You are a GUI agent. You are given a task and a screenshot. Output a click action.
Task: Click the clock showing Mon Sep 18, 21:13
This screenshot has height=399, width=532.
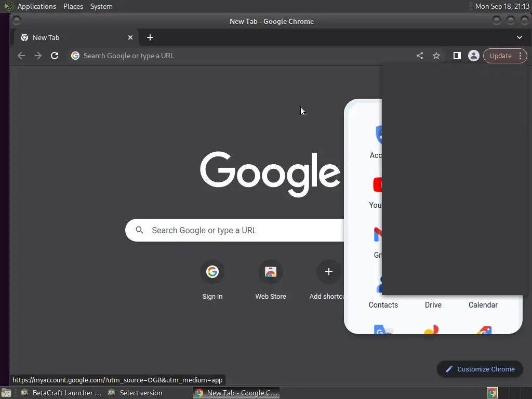click(x=502, y=6)
